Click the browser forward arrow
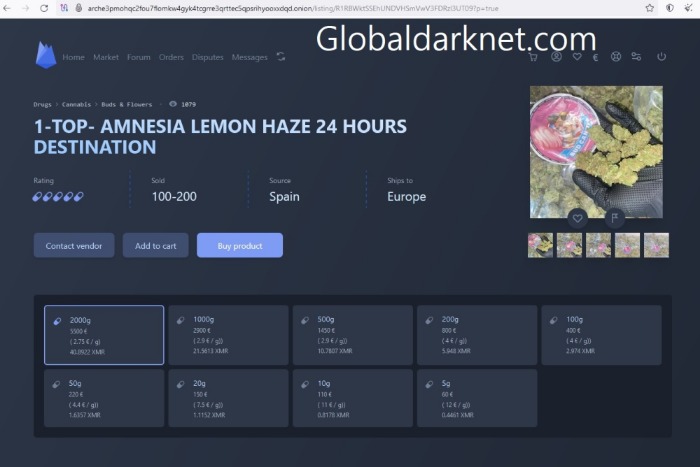 coord(25,8)
